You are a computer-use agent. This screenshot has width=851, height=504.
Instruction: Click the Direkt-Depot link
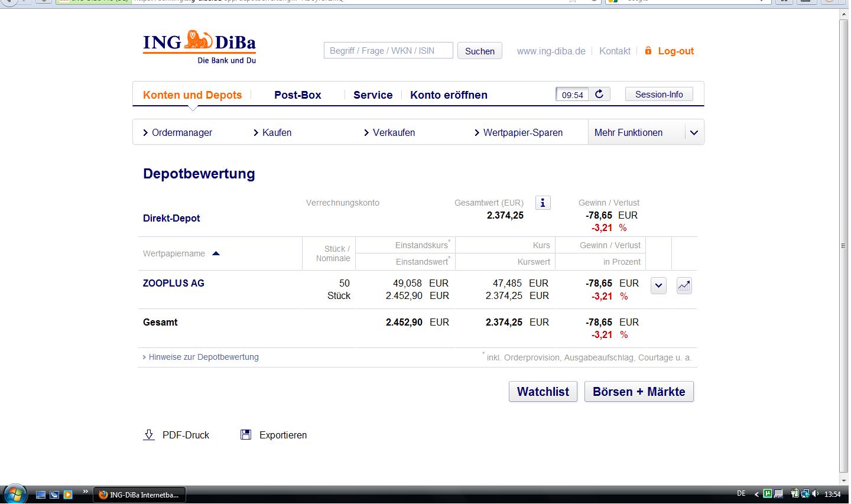click(171, 218)
